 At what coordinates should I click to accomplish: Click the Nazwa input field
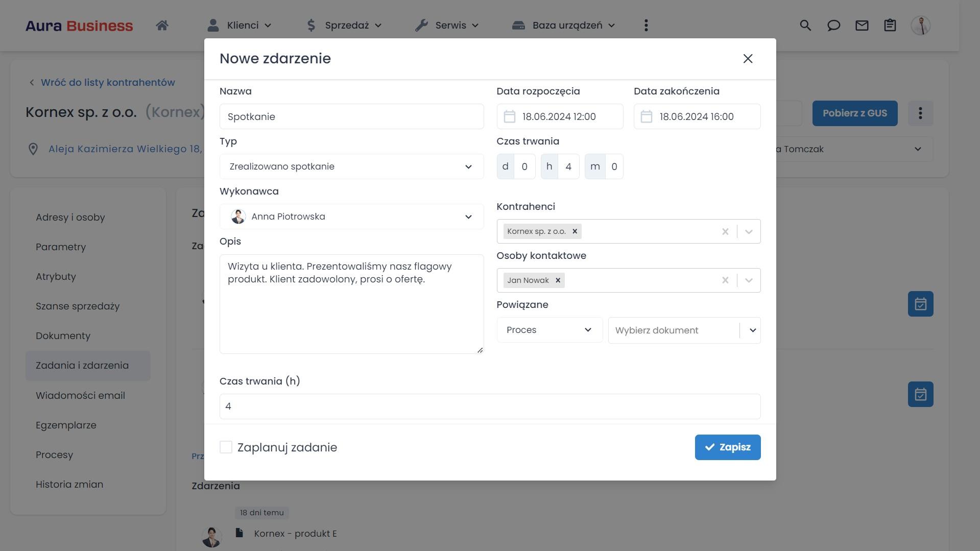tap(351, 116)
